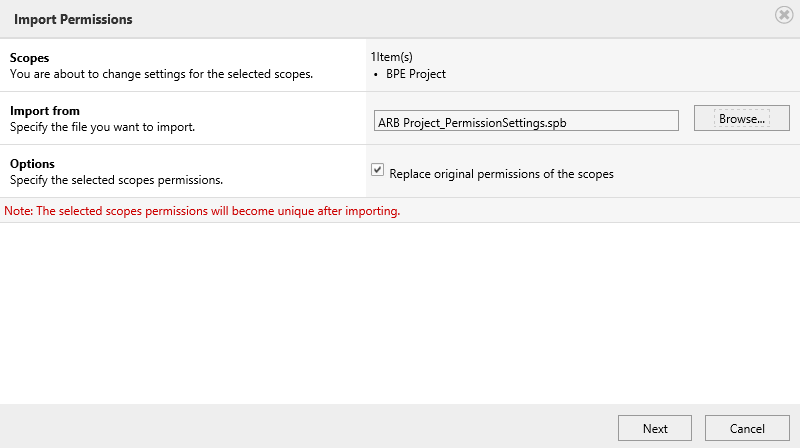Image resolution: width=800 pixels, height=448 pixels.
Task: Click the Import from section heading
Action: 45,111
